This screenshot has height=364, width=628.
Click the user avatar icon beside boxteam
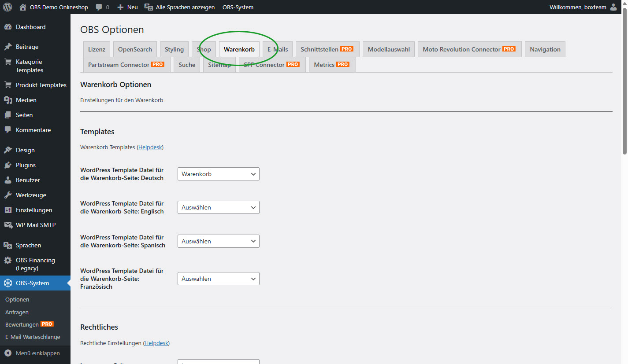point(613,7)
